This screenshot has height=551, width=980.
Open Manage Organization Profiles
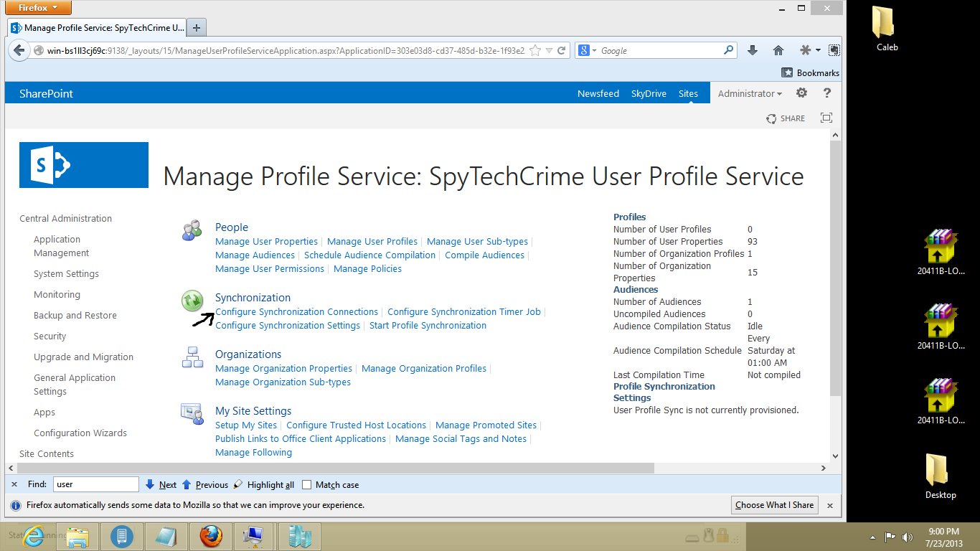click(424, 368)
